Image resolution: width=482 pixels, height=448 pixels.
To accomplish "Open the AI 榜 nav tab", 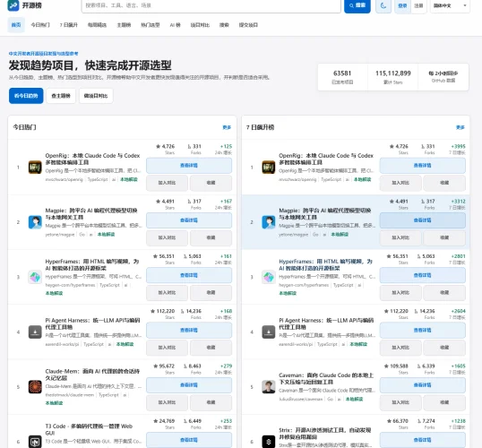I will 176,25.
